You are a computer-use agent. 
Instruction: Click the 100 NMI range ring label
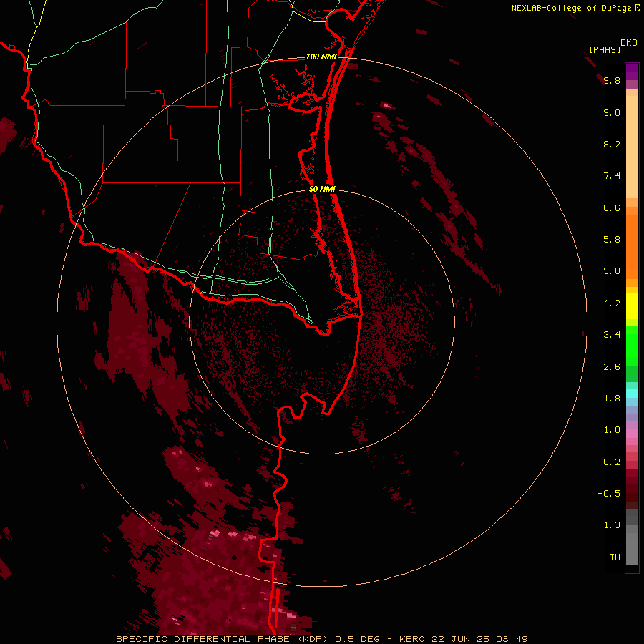click(321, 57)
